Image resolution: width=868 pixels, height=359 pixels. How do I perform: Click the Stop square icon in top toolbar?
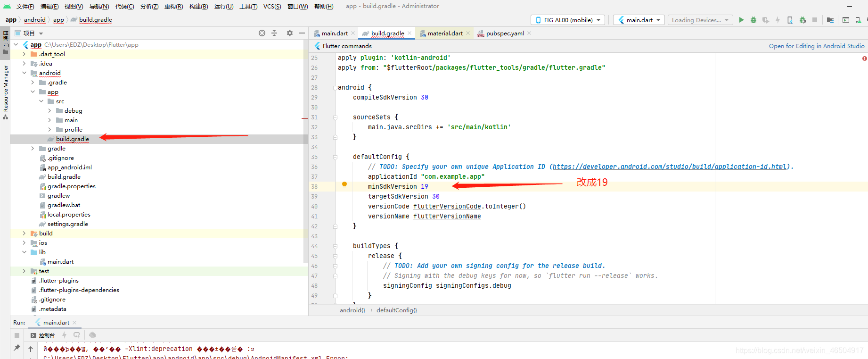coord(815,20)
